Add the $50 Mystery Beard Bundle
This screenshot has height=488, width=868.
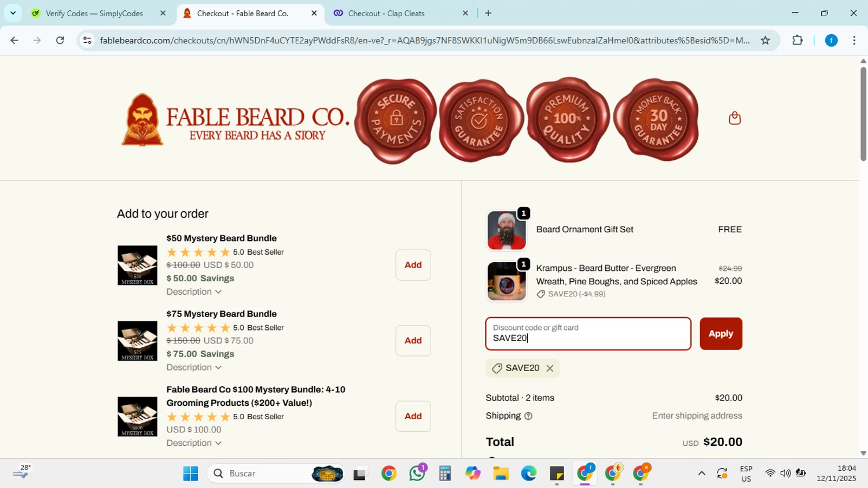pyautogui.click(x=413, y=265)
